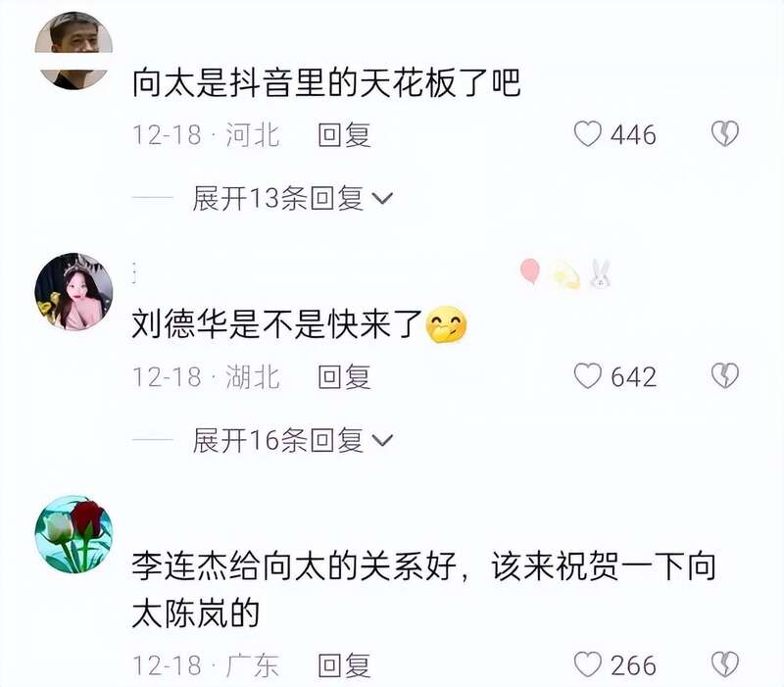
Task: Click chevron next to 展开16条回复
Action: click(383, 440)
